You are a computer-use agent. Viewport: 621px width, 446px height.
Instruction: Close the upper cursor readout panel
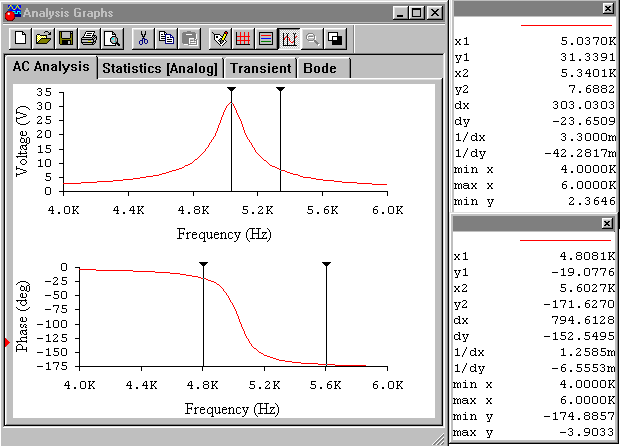(x=608, y=8)
